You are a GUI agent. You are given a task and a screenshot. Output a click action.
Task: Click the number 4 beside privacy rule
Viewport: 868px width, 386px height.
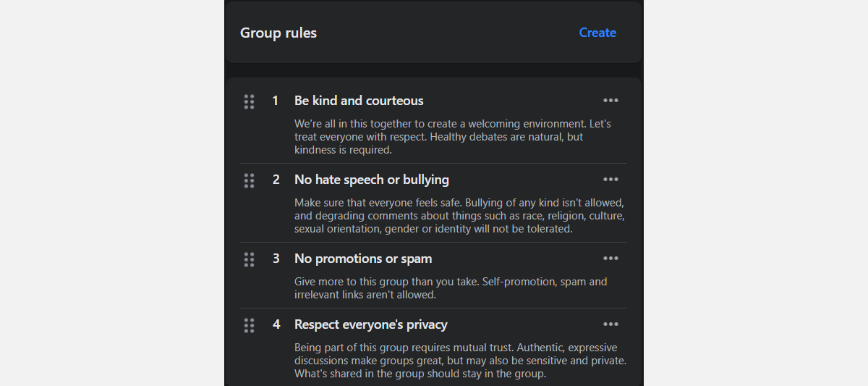pyautogui.click(x=276, y=324)
